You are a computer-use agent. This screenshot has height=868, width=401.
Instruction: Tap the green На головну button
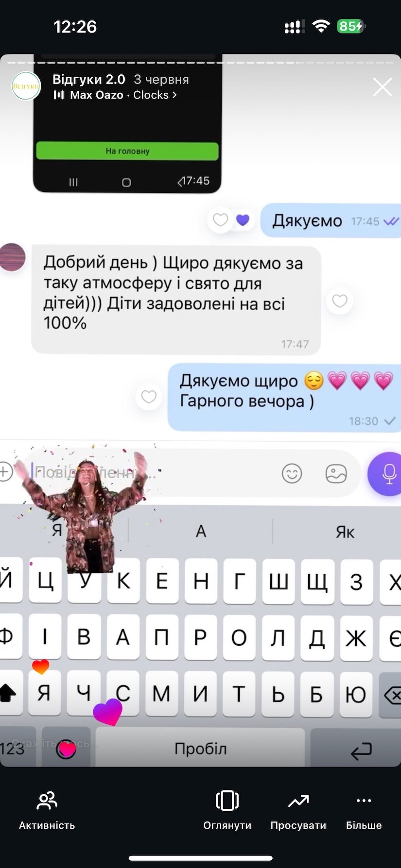(127, 151)
